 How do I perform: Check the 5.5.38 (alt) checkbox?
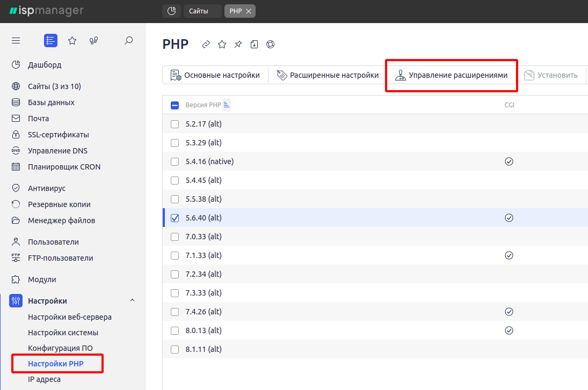click(x=175, y=199)
